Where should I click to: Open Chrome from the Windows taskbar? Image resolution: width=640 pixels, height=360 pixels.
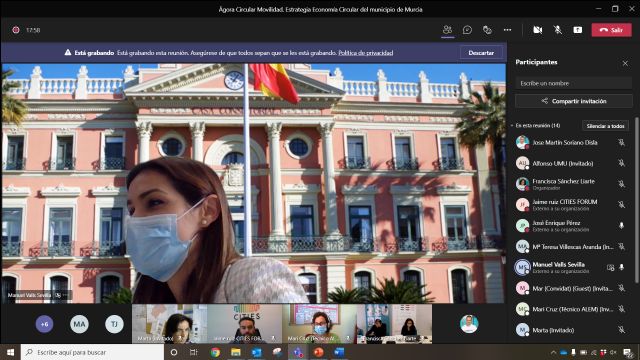(x=215, y=352)
